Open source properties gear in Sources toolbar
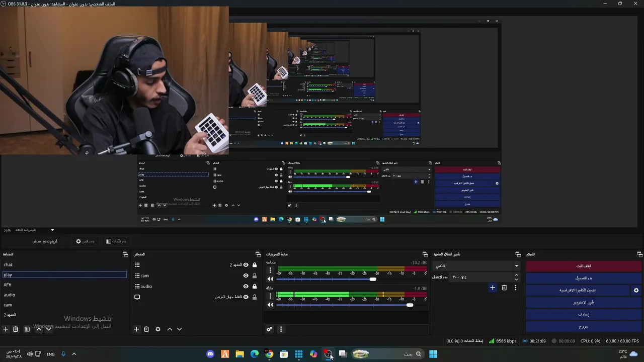The width and height of the screenshot is (644, 362). [x=158, y=329]
